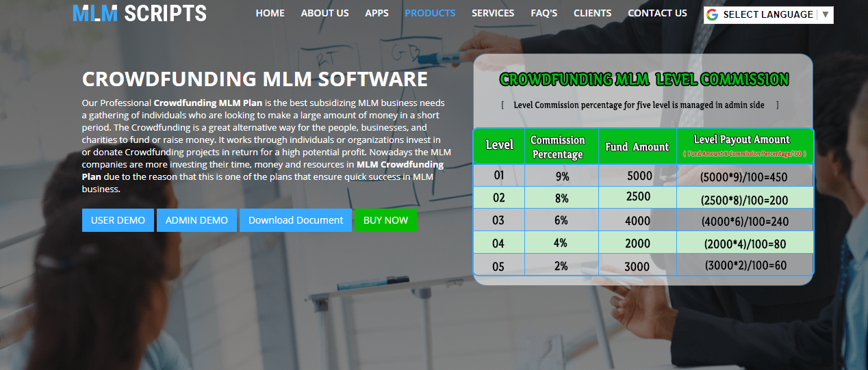The image size is (868, 370).
Task: Click the Google G icon in language selector
Action: [x=713, y=14]
